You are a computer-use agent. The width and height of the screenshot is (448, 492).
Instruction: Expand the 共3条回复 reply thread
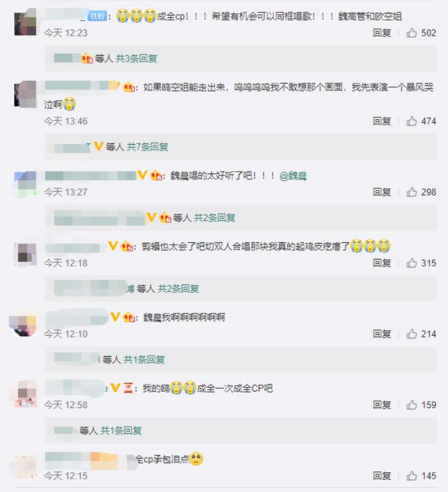pos(136,58)
